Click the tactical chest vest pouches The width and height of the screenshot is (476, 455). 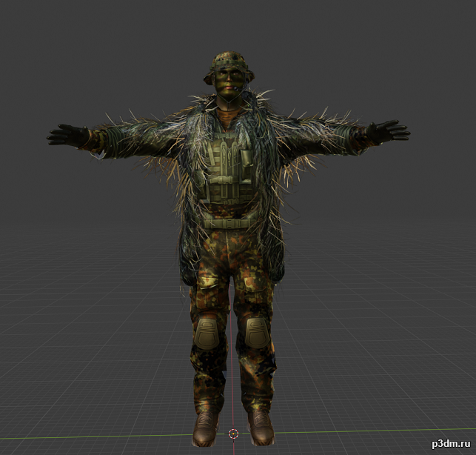pos(227,168)
